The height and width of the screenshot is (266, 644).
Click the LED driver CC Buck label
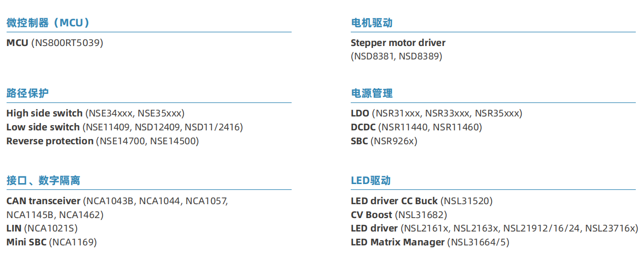coord(394,201)
